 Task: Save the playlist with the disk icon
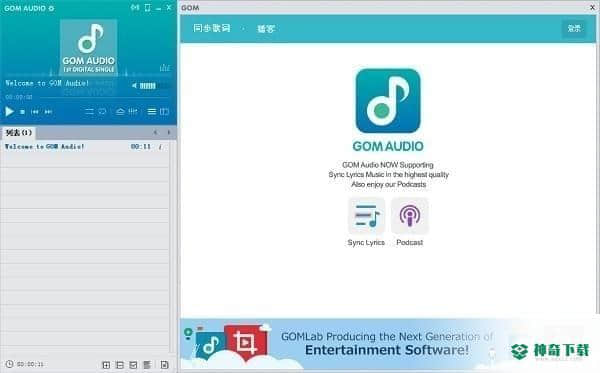tap(165, 365)
